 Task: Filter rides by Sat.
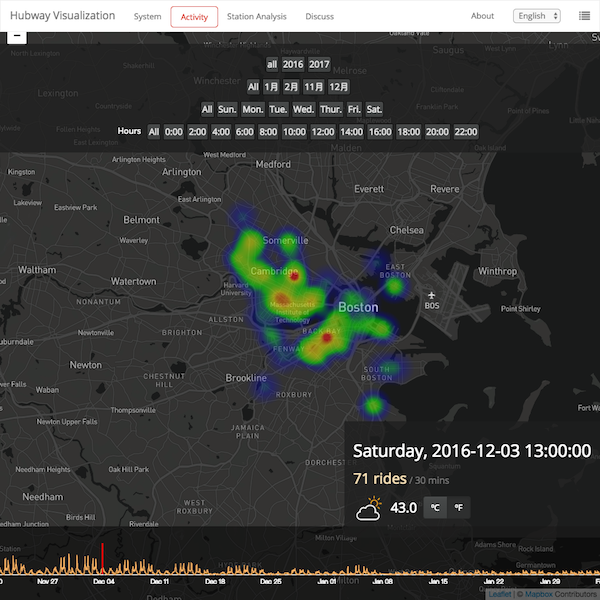click(x=374, y=109)
